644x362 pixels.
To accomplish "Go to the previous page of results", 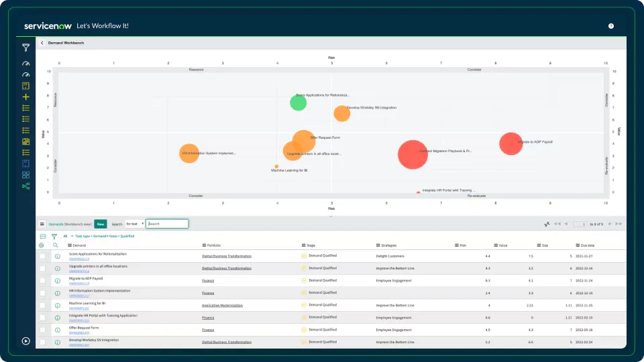I will pos(566,224).
